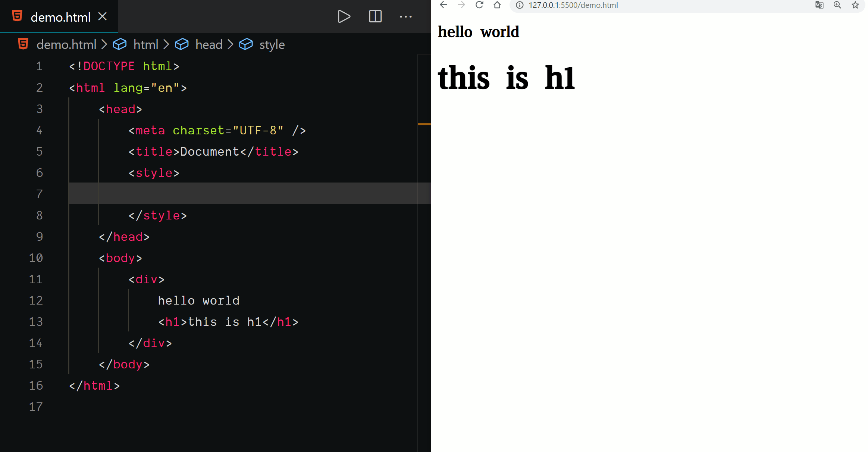The width and height of the screenshot is (868, 452).
Task: Expand the html breadcrumb segment
Action: coord(145,45)
